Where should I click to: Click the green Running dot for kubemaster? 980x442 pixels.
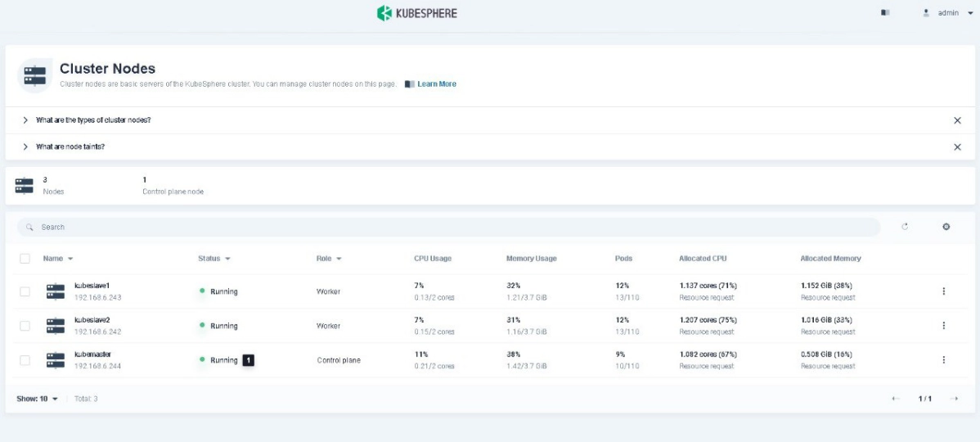click(x=202, y=359)
